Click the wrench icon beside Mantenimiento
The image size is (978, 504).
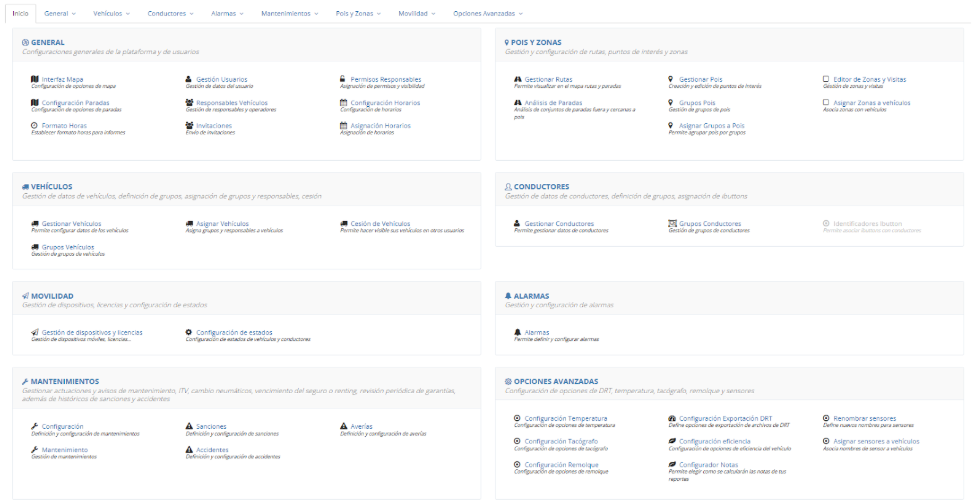click(x=35, y=450)
